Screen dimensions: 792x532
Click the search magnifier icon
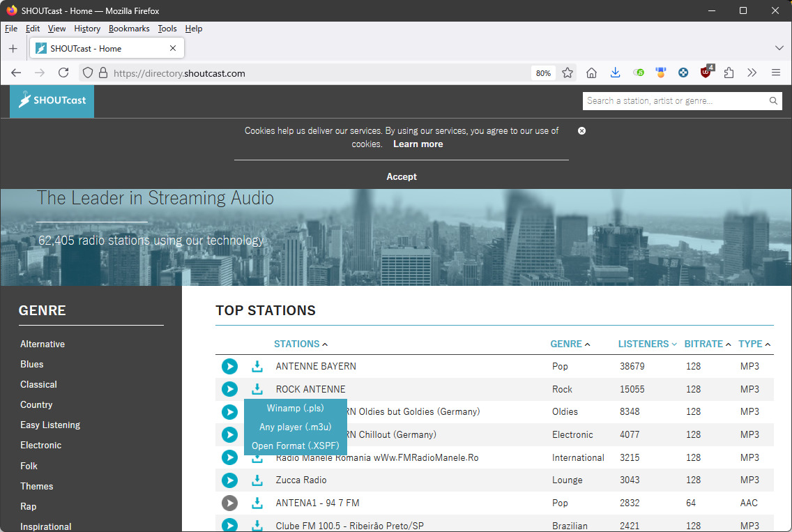pyautogui.click(x=773, y=101)
